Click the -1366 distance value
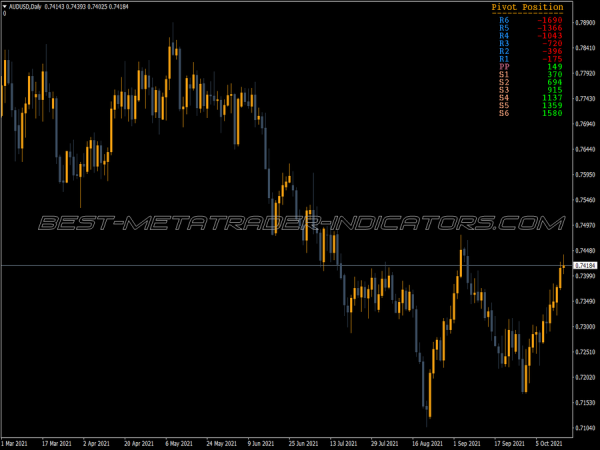 coord(550,28)
